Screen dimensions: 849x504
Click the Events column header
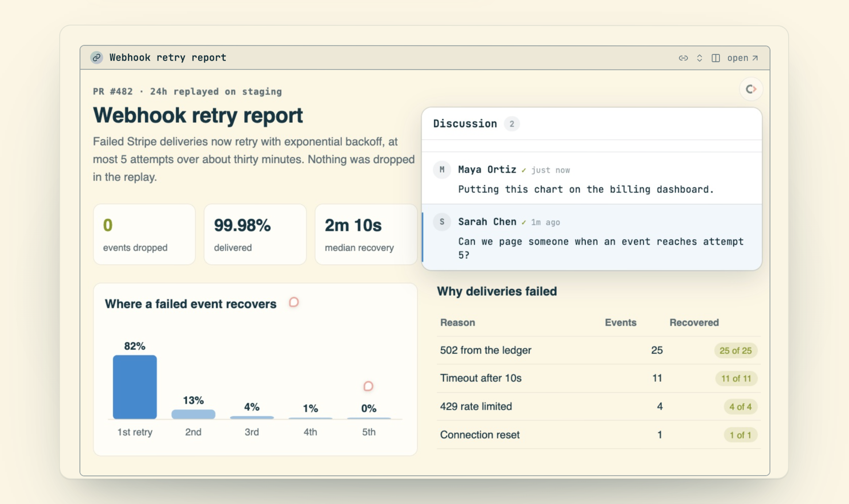(620, 323)
